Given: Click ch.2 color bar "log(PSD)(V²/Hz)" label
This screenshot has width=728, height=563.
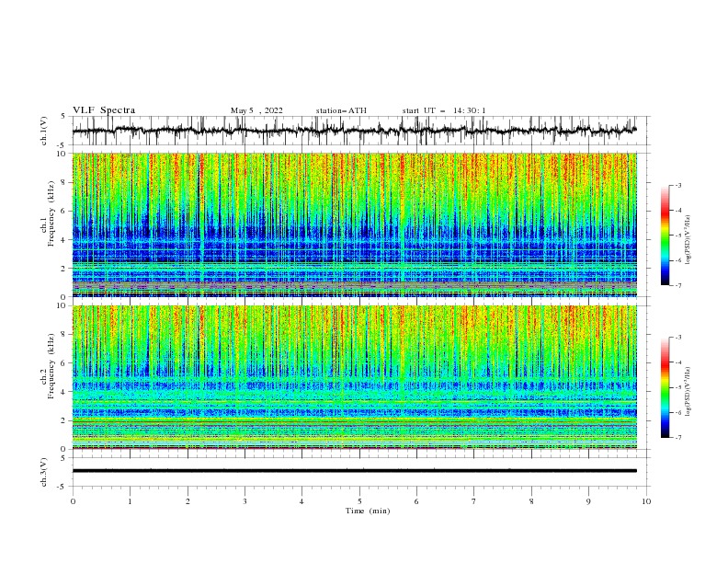Looking at the screenshot, I should click(x=688, y=392).
